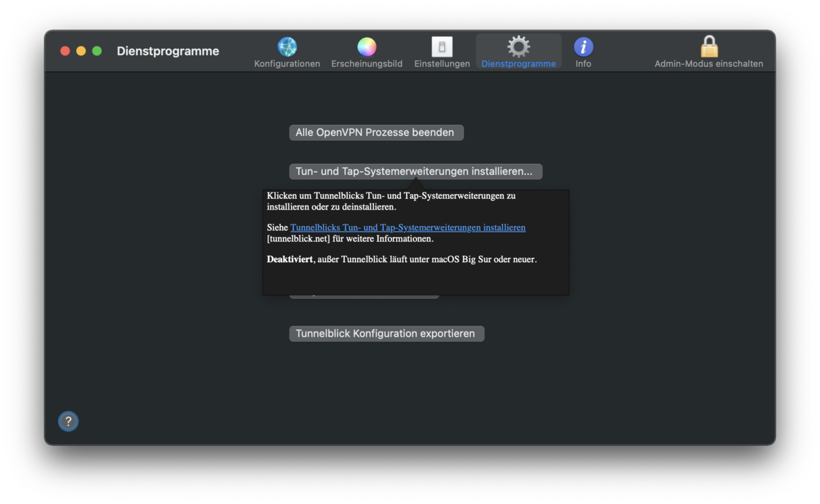Open help with the question mark button

click(x=68, y=421)
